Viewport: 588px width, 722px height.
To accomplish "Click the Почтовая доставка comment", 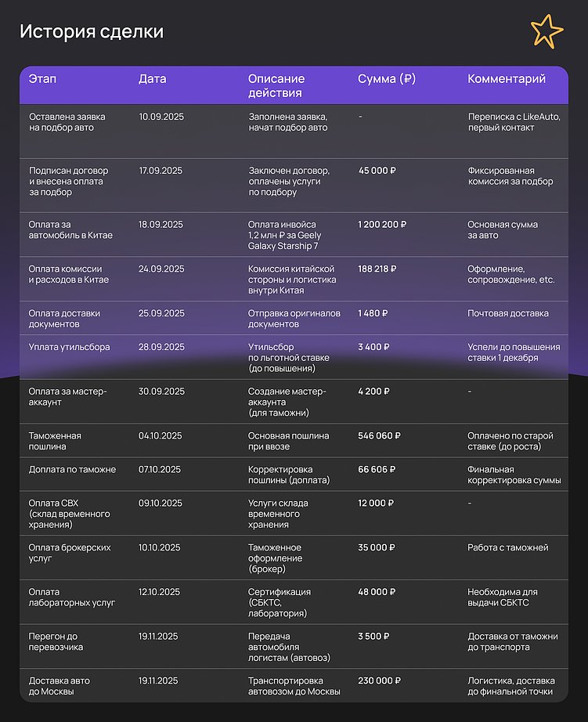I will 507,313.
